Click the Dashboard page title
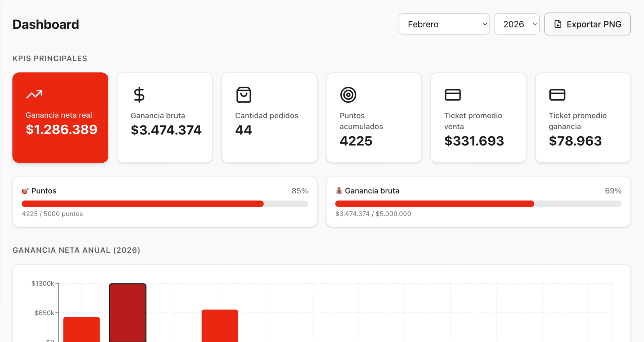This screenshot has width=644, height=342. 46,24
